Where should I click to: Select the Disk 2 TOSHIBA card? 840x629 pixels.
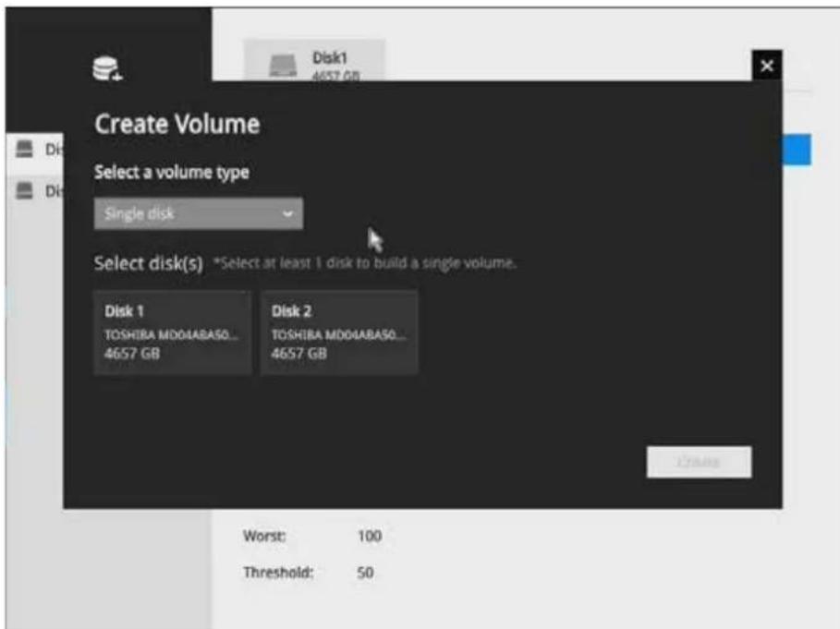pos(339,332)
